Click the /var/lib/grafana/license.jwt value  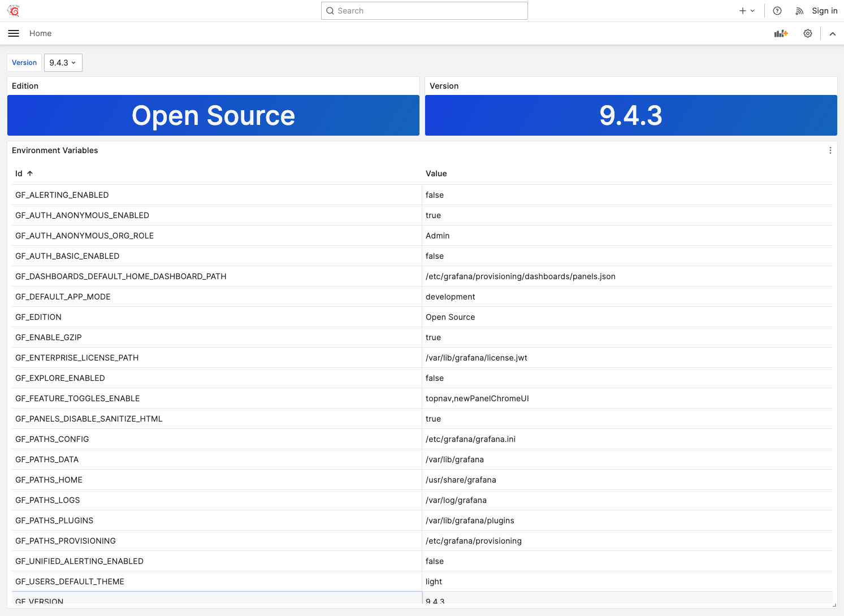[627, 358]
